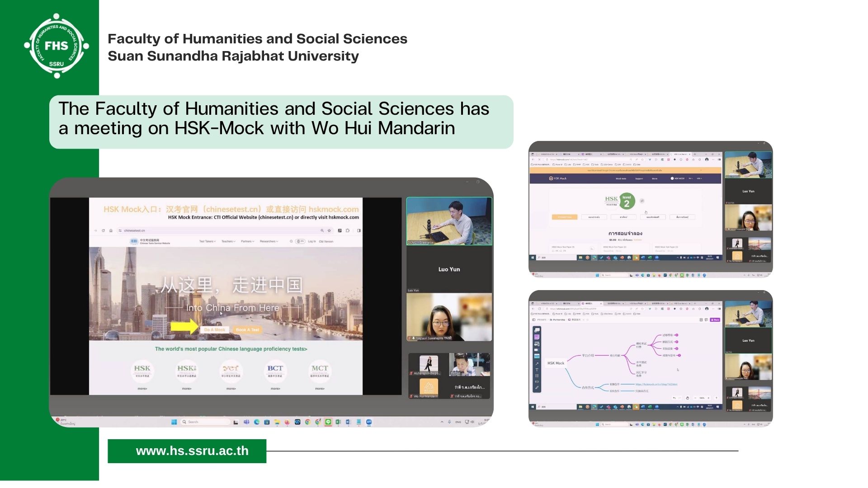868x488 pixels.
Task: Click the bookmark star in chinesetest.cn address bar
Action: point(329,230)
